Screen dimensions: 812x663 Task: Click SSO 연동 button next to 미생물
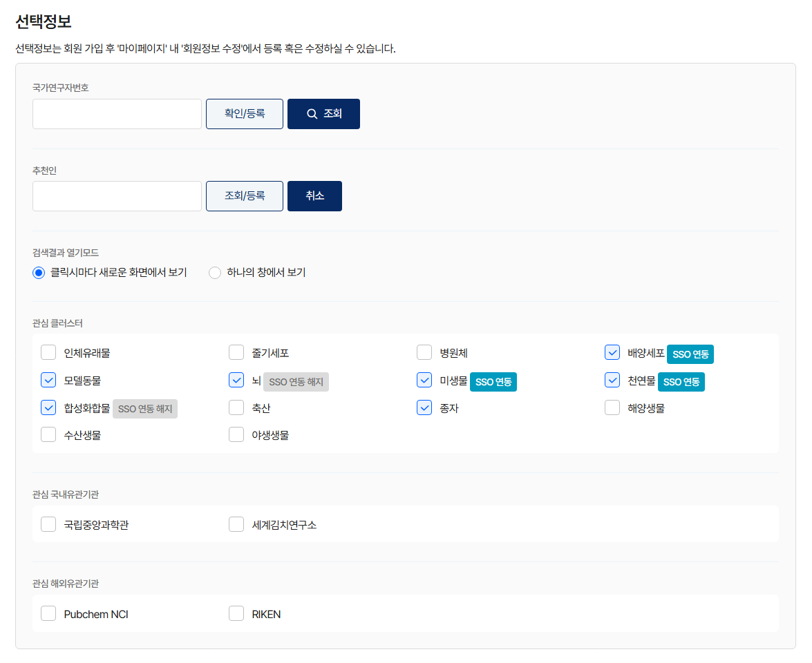tap(493, 382)
